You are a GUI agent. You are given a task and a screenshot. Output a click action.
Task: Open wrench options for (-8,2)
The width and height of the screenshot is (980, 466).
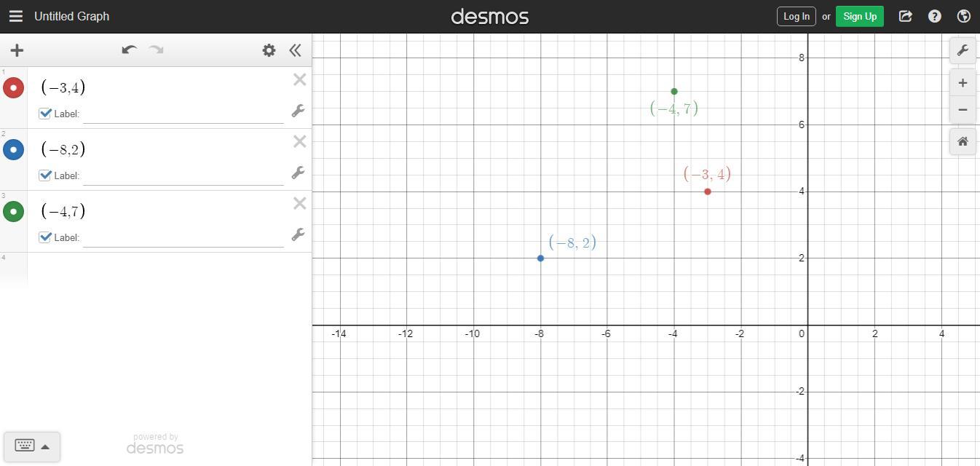coord(298,173)
